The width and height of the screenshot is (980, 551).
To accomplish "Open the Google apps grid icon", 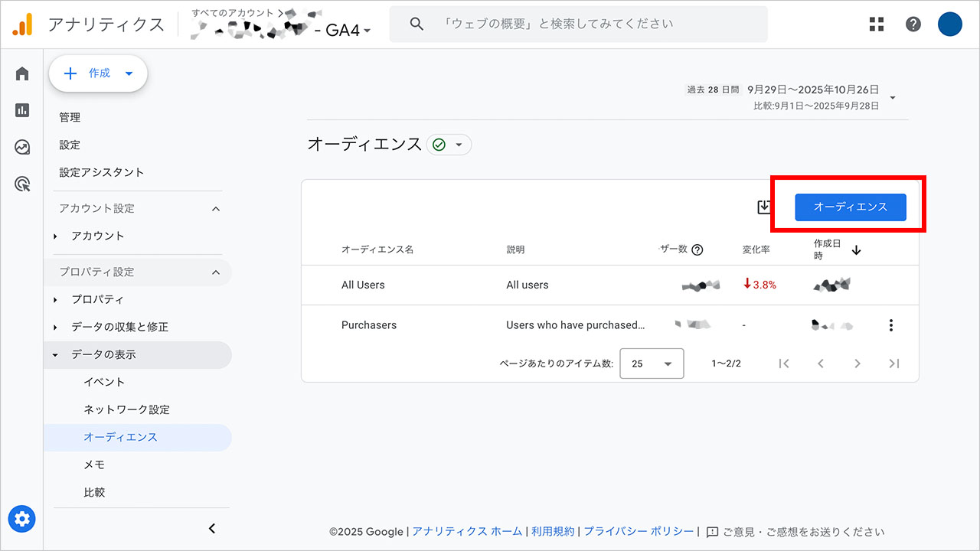I will click(877, 24).
